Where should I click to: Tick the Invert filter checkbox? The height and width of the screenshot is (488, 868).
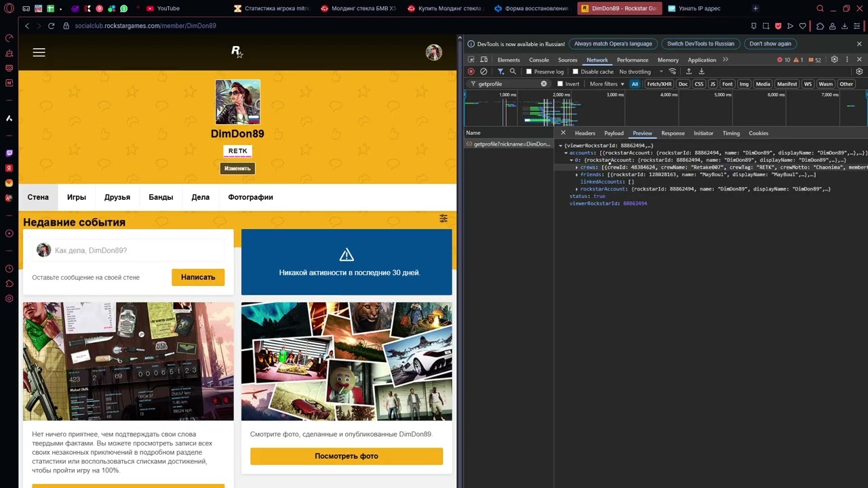coord(560,84)
